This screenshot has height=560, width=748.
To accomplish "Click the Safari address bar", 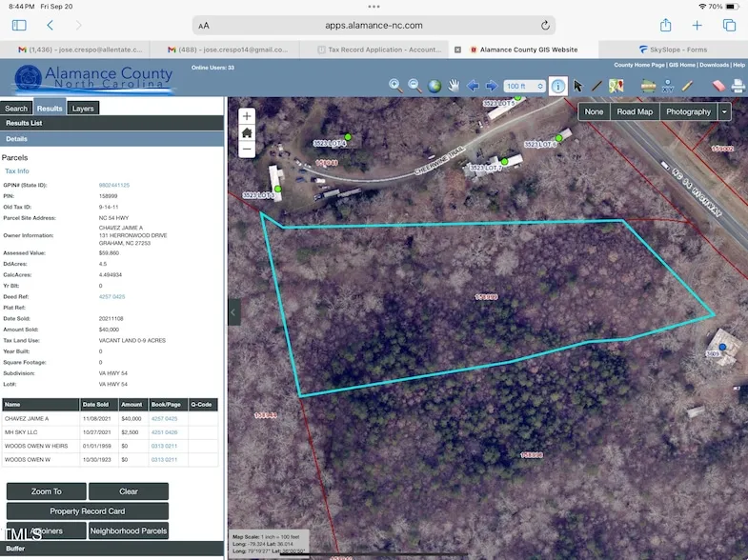I will pyautogui.click(x=374, y=26).
